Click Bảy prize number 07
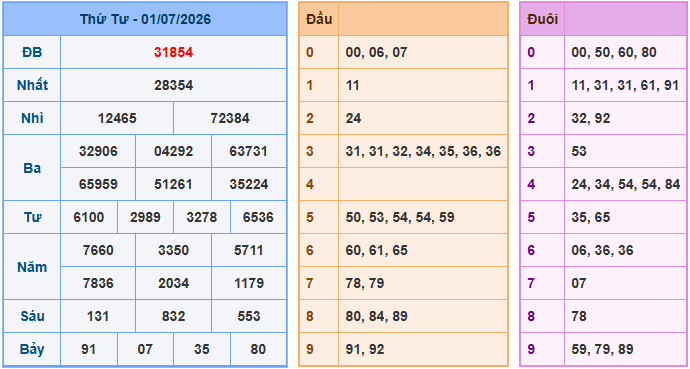This screenshot has height=369, width=690. [x=145, y=349]
